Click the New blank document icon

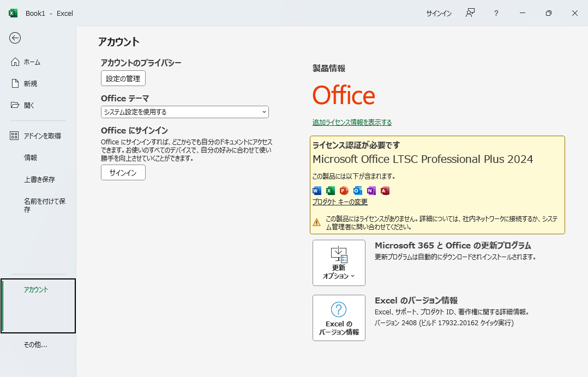pos(15,83)
